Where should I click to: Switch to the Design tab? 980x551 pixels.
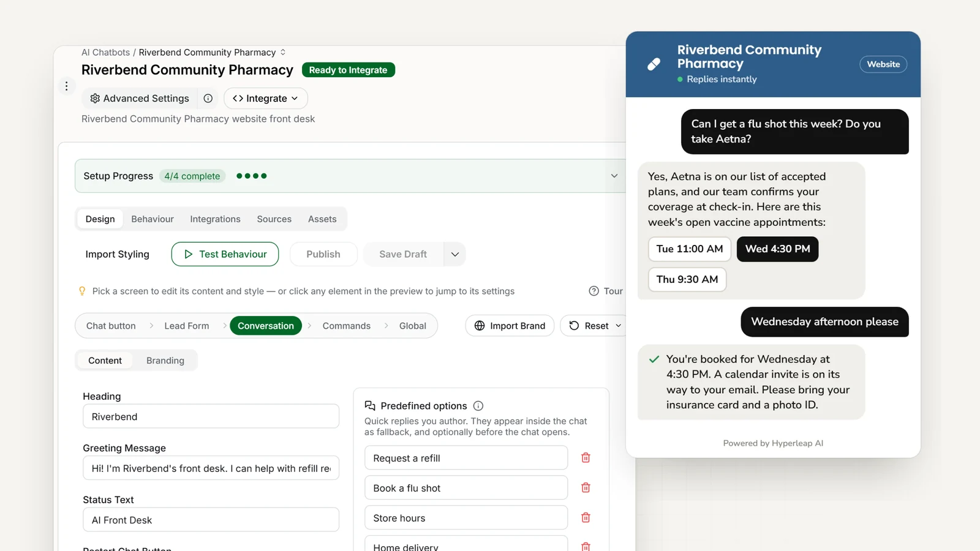coord(100,219)
